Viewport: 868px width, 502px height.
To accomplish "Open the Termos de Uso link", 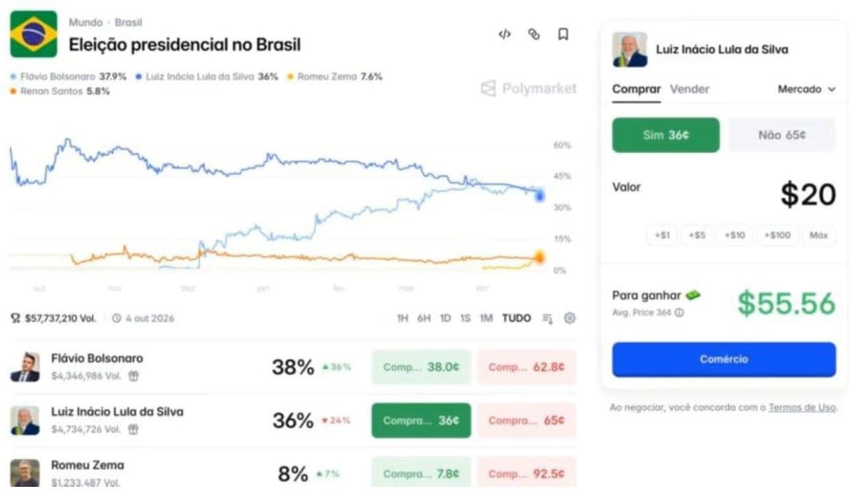I will tap(802, 407).
